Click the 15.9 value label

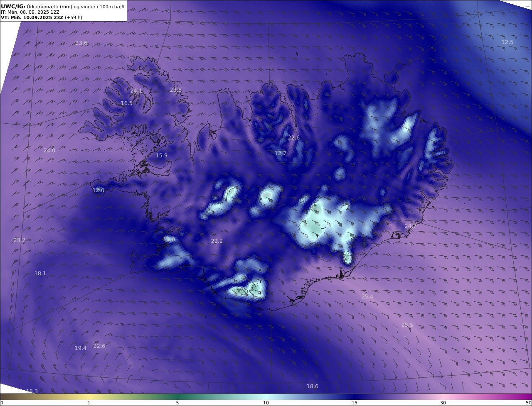pos(162,156)
